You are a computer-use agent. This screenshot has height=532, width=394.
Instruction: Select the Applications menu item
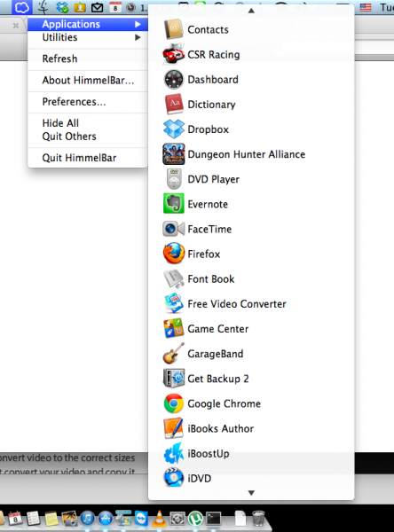pos(88,24)
